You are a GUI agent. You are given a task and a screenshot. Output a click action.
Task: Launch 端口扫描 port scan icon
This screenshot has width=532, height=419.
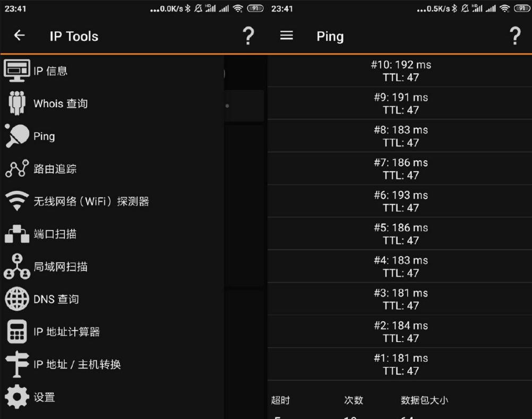click(x=17, y=233)
